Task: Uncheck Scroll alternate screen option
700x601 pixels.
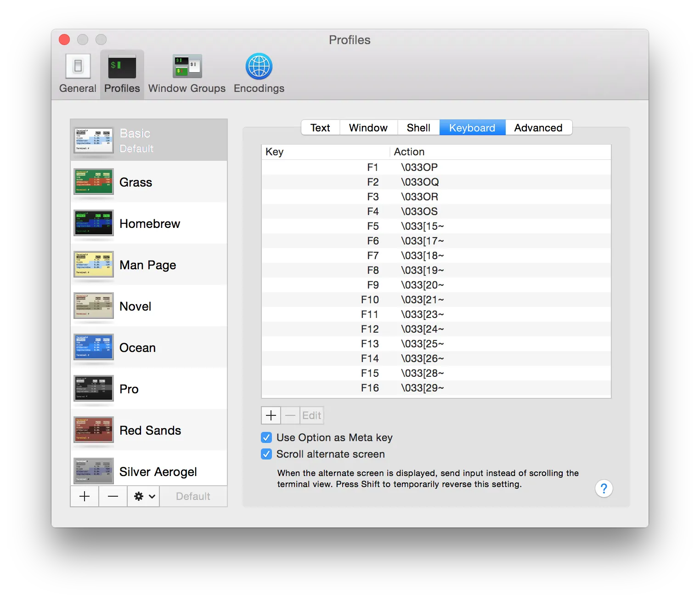Action: tap(266, 454)
